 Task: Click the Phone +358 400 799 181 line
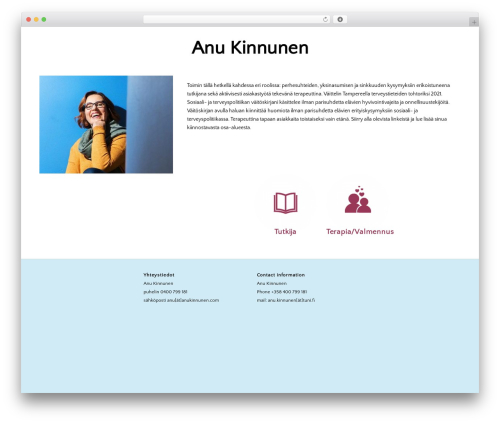(x=282, y=292)
